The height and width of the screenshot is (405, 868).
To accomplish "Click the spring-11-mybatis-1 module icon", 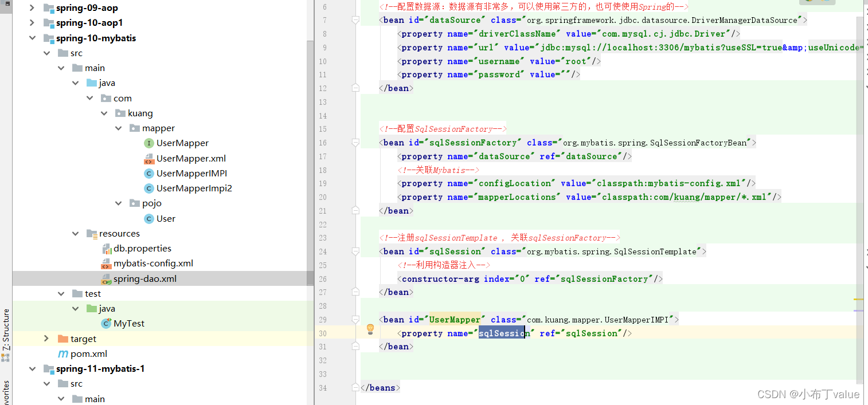I will click(49, 369).
